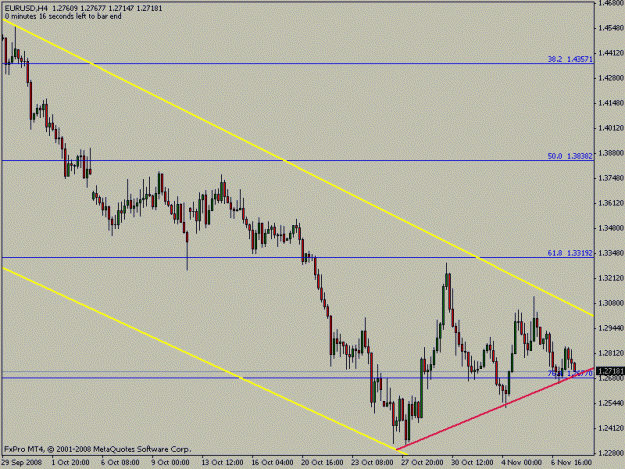Click the red ascending trendline
The image size is (625, 469).
(494, 409)
